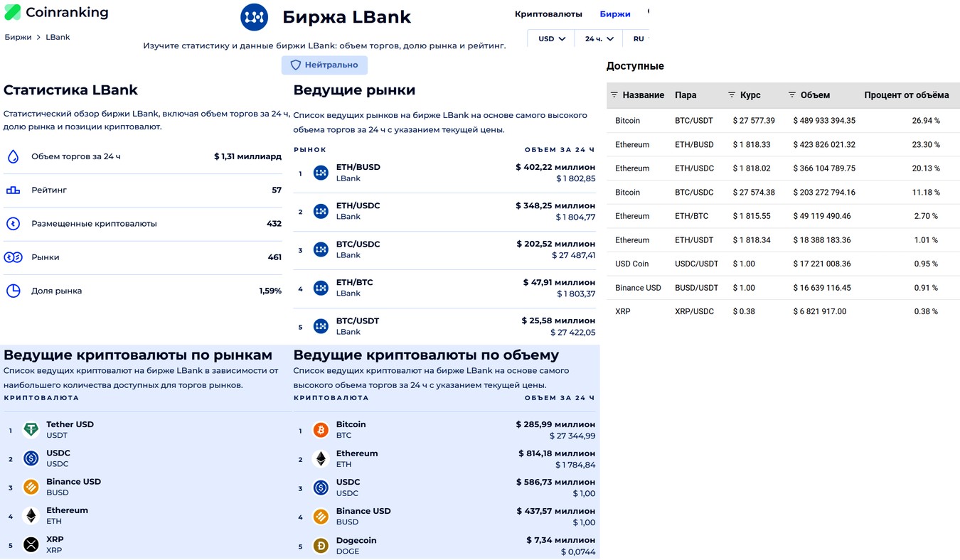Viewport: 960px width, 560px height.
Task: Click XRP/USDC pair cell
Action: click(x=694, y=311)
